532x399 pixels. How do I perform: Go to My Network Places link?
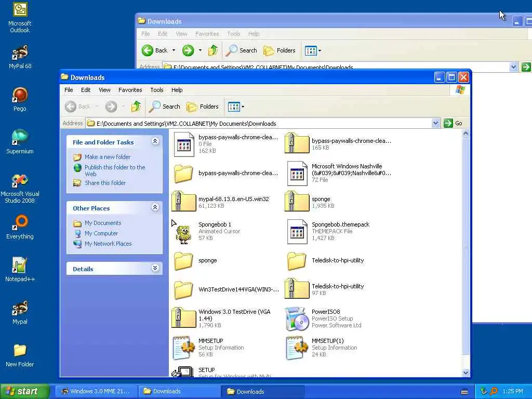click(x=108, y=244)
